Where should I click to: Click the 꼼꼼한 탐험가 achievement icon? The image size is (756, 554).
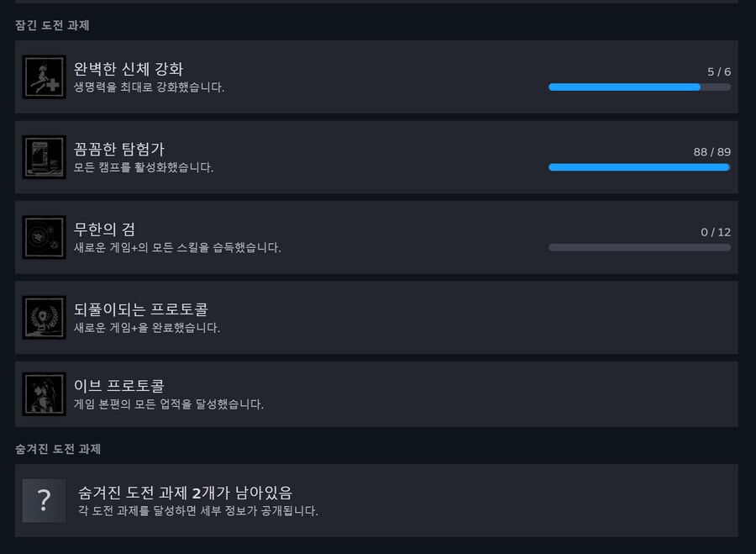coord(44,156)
